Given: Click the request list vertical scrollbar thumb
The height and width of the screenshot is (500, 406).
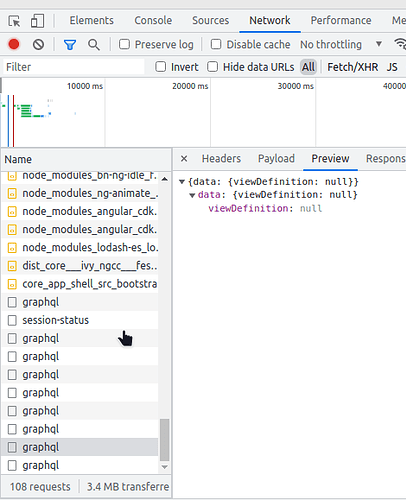Looking at the screenshot, I should pos(164,440).
